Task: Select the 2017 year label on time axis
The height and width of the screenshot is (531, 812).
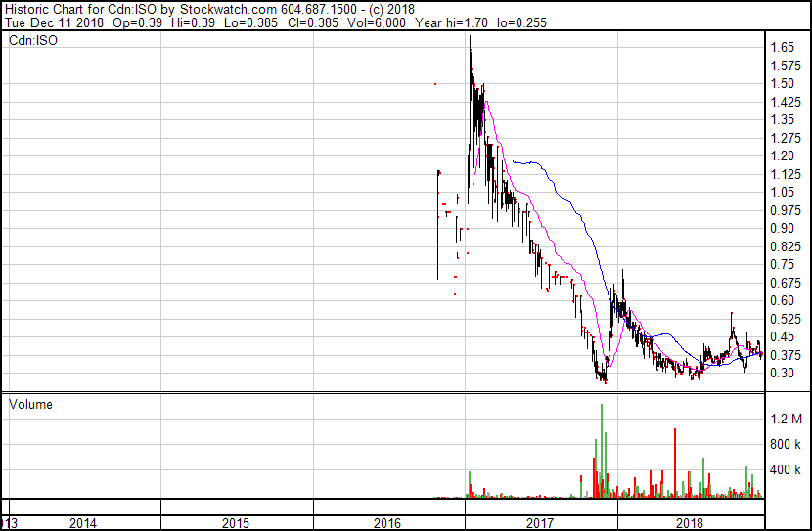Action: tap(540, 523)
